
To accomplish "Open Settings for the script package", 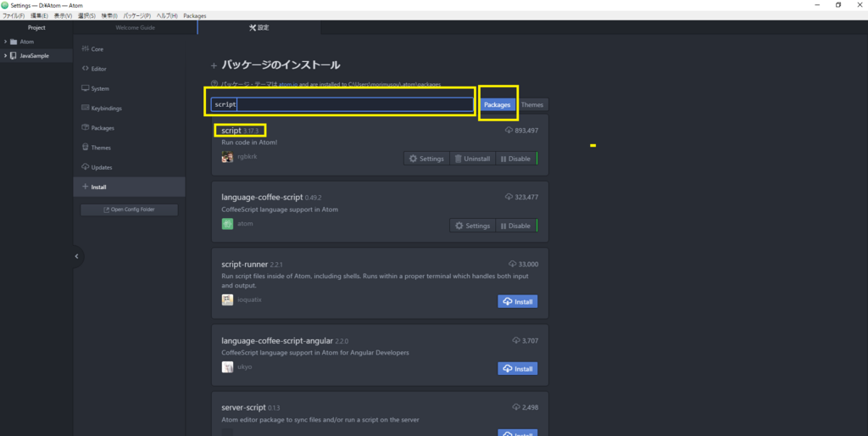I will (x=426, y=159).
